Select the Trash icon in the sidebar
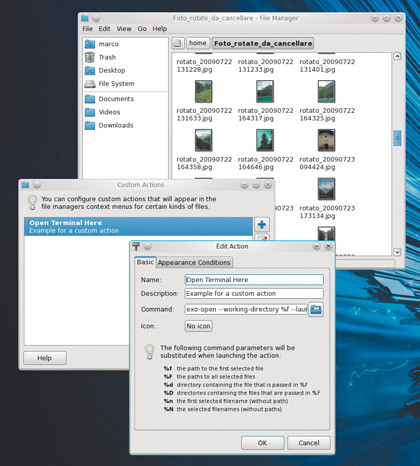 pyautogui.click(x=90, y=57)
